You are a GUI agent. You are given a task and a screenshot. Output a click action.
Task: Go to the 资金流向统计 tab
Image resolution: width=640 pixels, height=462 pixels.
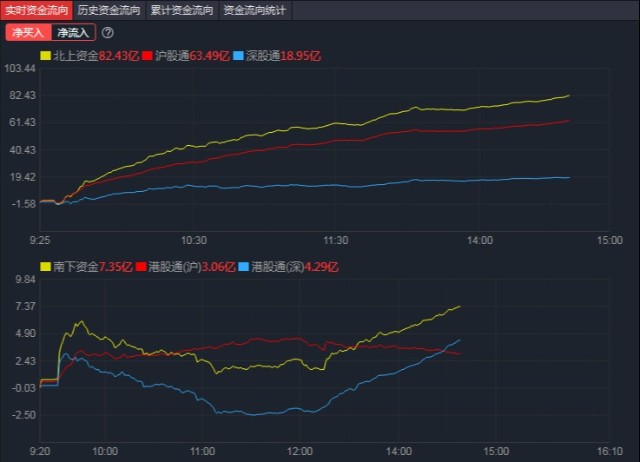254,10
